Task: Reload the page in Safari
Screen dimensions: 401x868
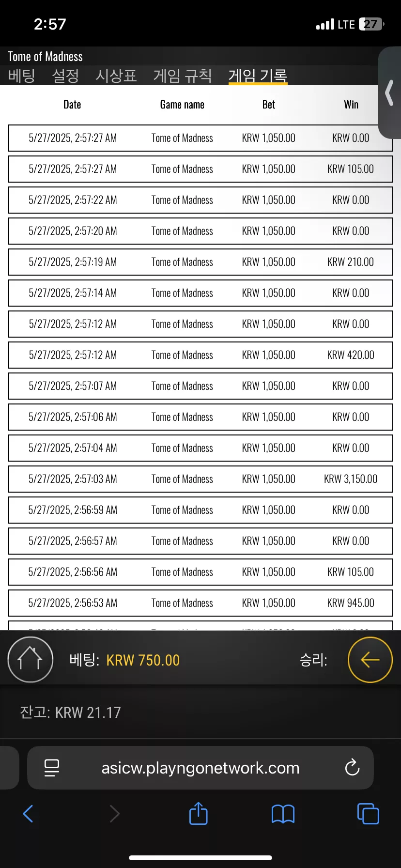Action: (352, 767)
